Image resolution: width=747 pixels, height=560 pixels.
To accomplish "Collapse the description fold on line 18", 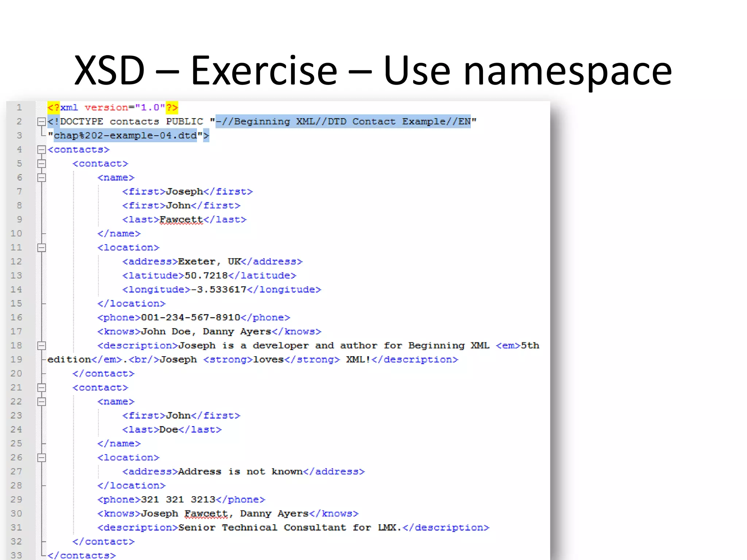I will [42, 346].
